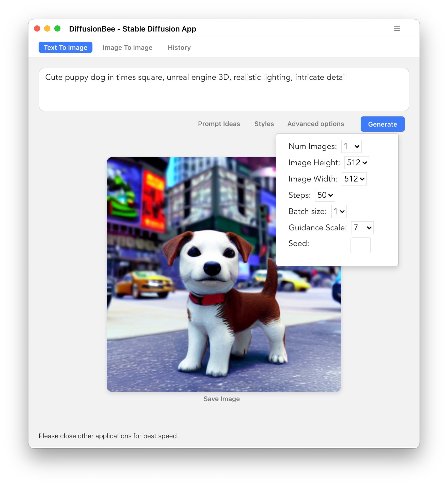Switch to the Image To Image tab

[127, 48]
